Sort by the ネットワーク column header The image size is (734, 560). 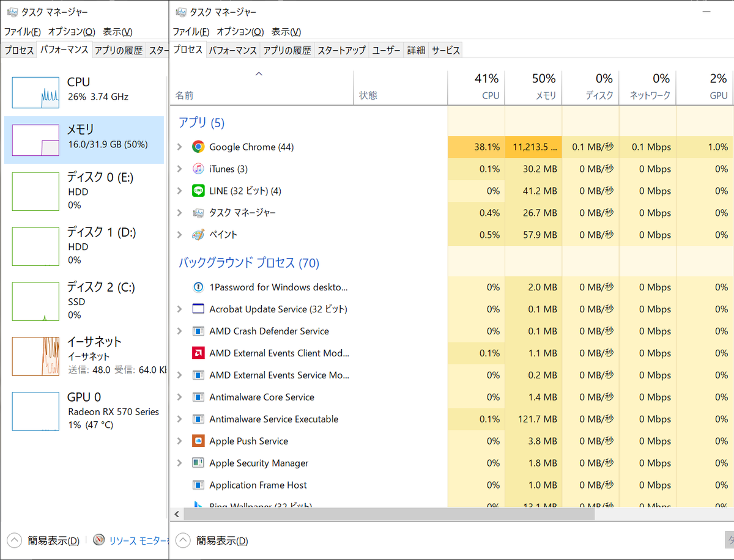647,88
